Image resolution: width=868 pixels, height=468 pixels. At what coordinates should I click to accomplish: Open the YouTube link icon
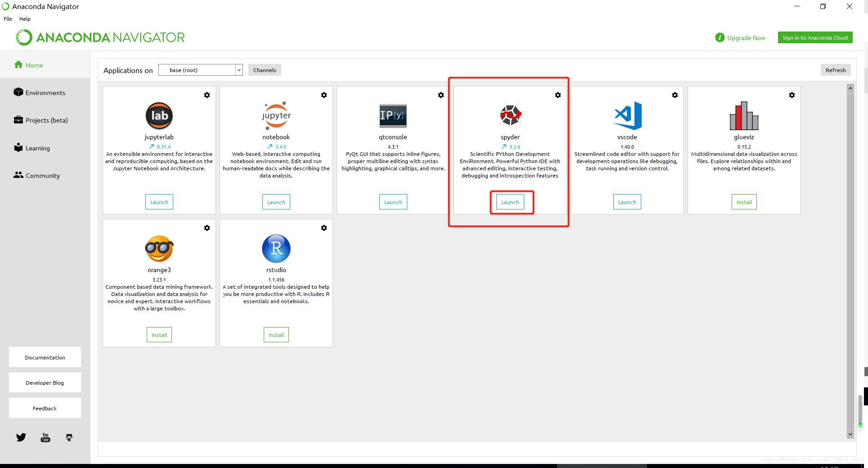click(45, 437)
